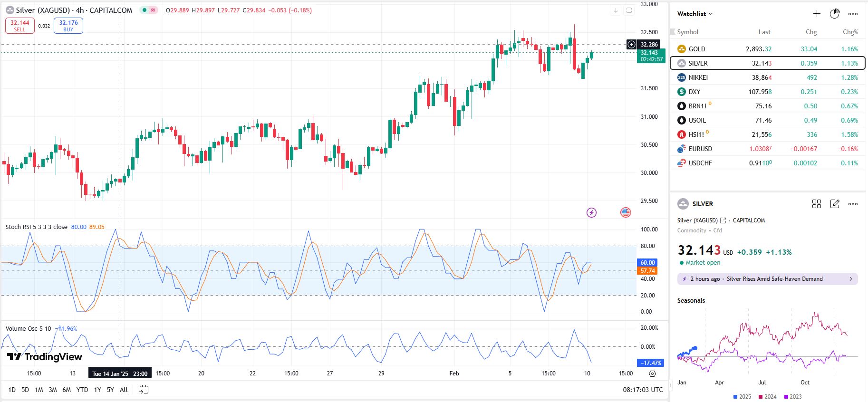
Task: Select the YTD time range
Action: pos(82,390)
